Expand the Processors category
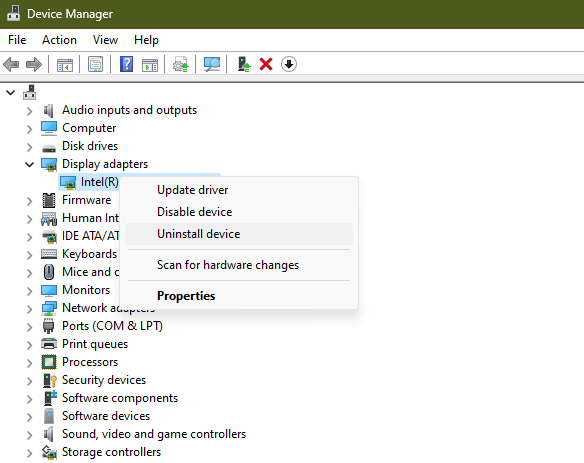 (29, 363)
